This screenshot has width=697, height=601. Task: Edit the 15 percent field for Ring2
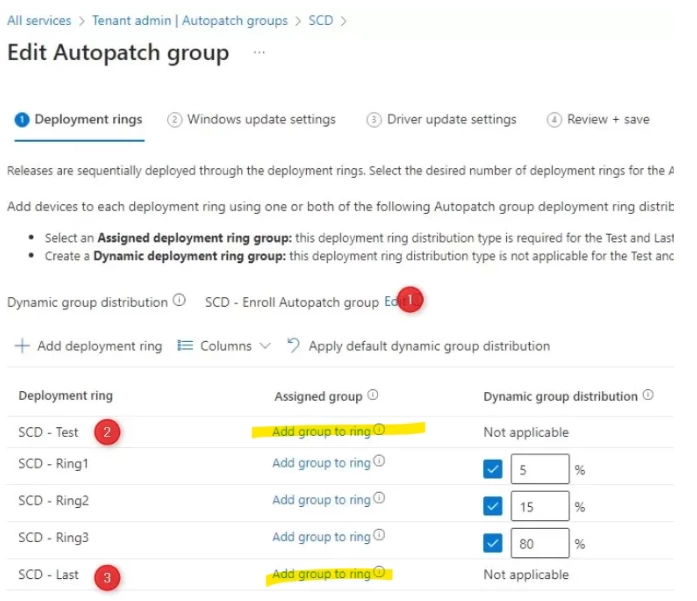pyautogui.click(x=540, y=506)
